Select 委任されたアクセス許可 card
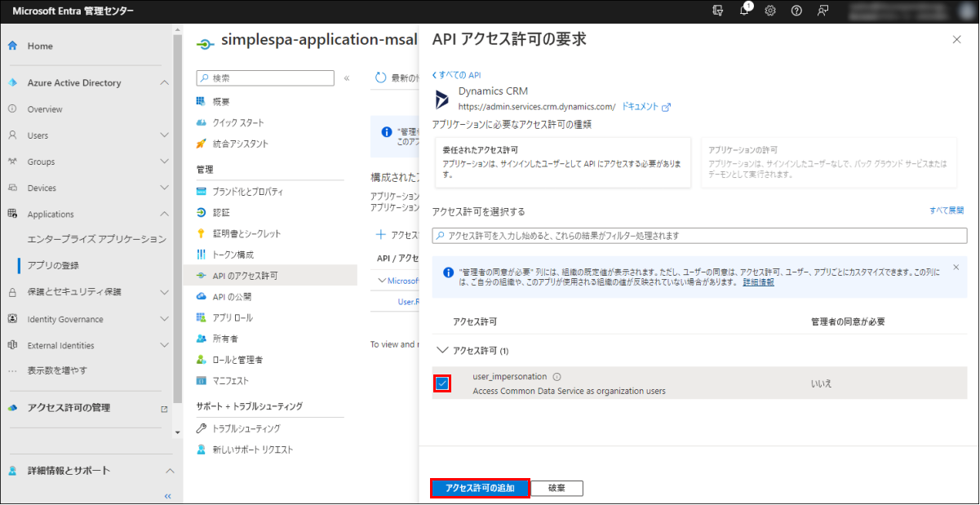 pos(561,162)
